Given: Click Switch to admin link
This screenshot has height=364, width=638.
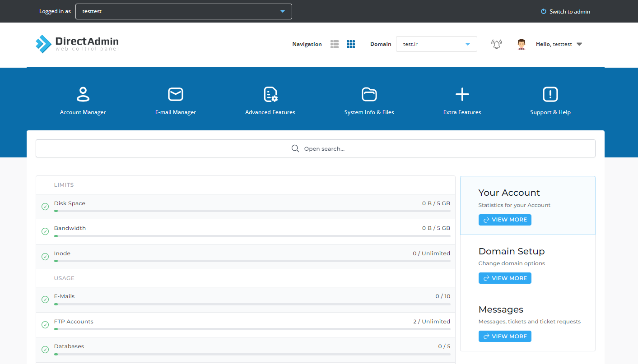Looking at the screenshot, I should point(565,12).
